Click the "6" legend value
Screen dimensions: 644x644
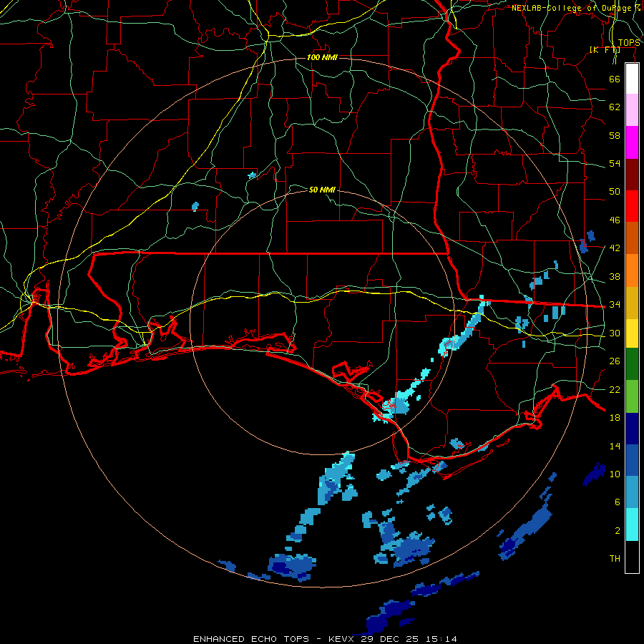pos(618,502)
